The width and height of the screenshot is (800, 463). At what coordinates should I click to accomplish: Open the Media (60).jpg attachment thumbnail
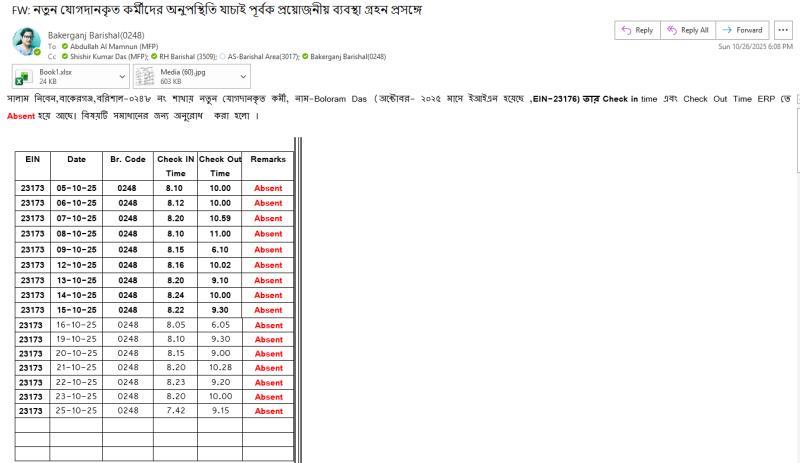point(144,76)
